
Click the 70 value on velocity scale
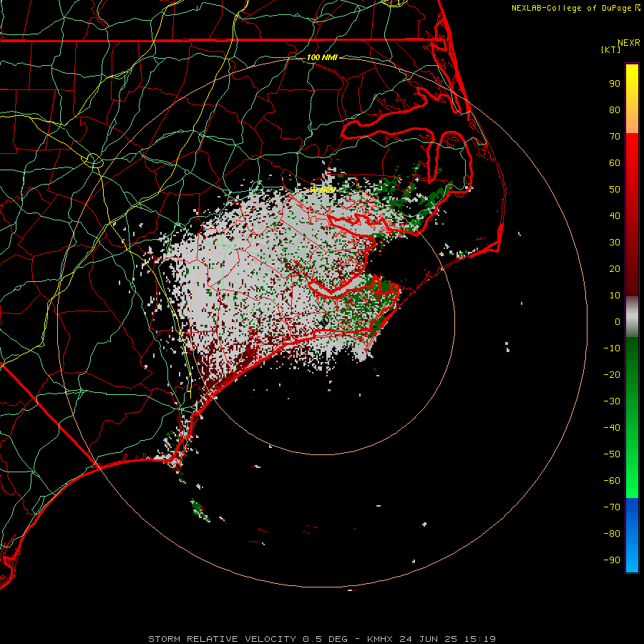point(615,137)
